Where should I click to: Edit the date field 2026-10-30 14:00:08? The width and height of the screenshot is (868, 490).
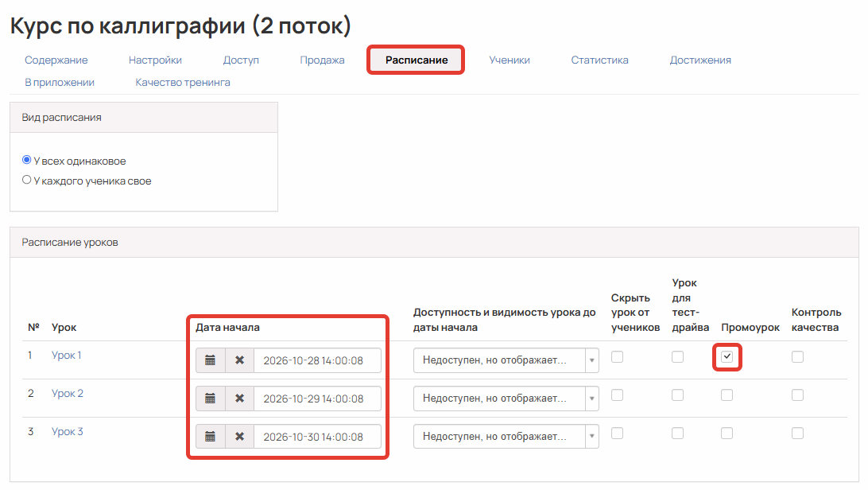click(x=317, y=437)
